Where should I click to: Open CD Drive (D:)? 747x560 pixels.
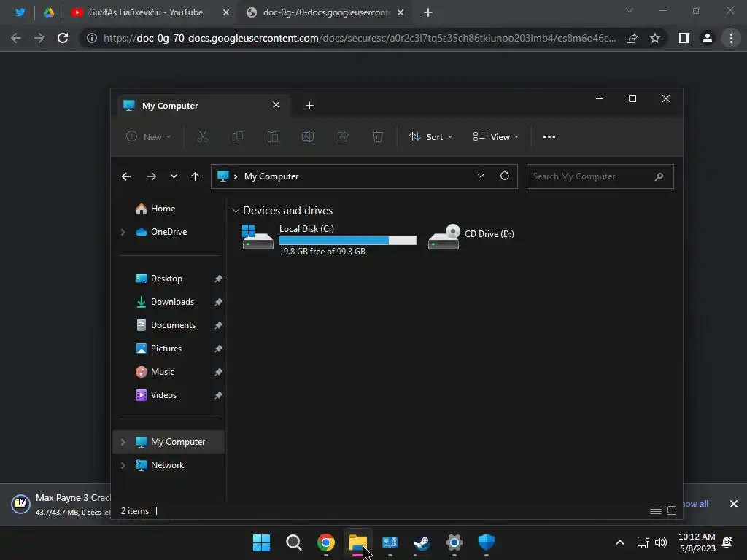pyautogui.click(x=471, y=236)
